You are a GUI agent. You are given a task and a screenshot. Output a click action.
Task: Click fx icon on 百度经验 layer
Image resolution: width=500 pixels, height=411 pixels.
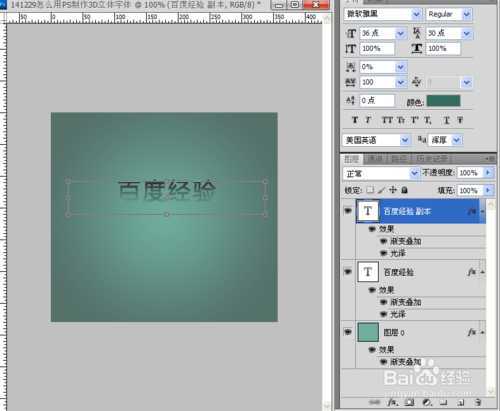click(x=472, y=272)
